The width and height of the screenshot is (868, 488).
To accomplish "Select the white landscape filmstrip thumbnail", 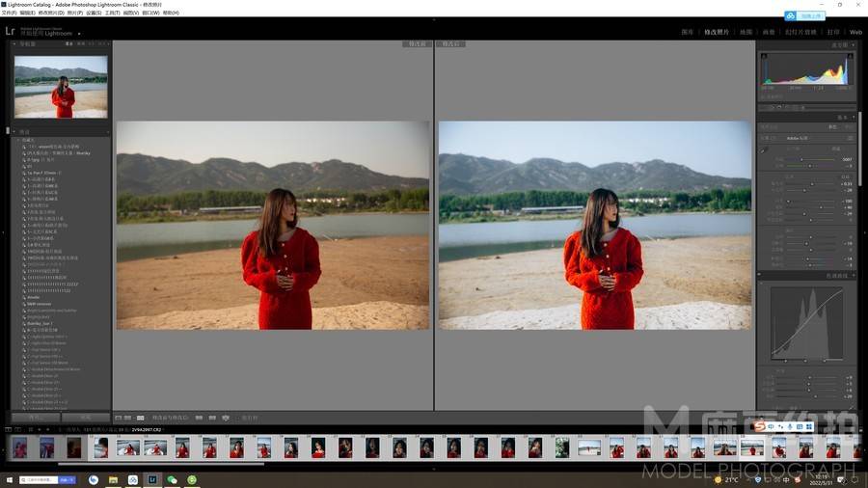I will pos(589,447).
